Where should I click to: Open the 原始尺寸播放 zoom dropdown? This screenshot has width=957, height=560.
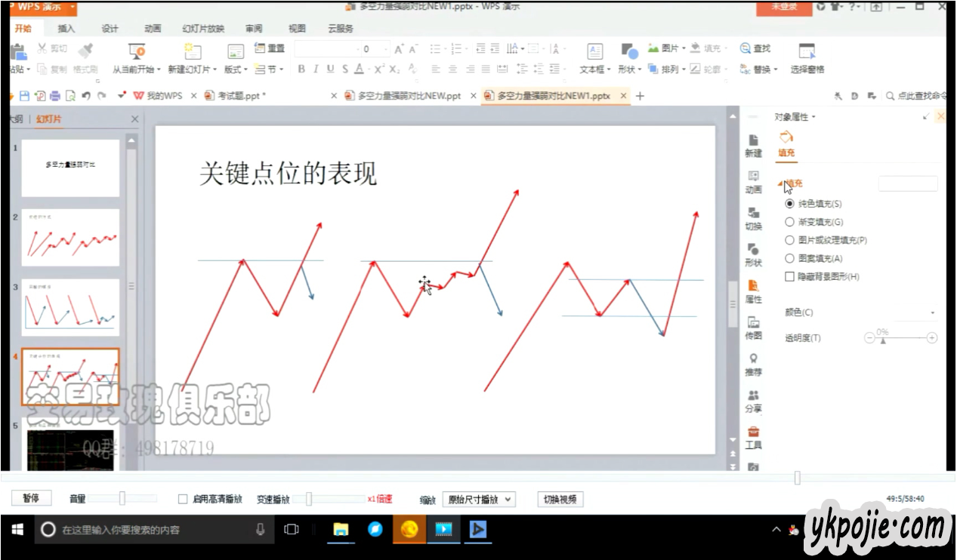(x=478, y=500)
